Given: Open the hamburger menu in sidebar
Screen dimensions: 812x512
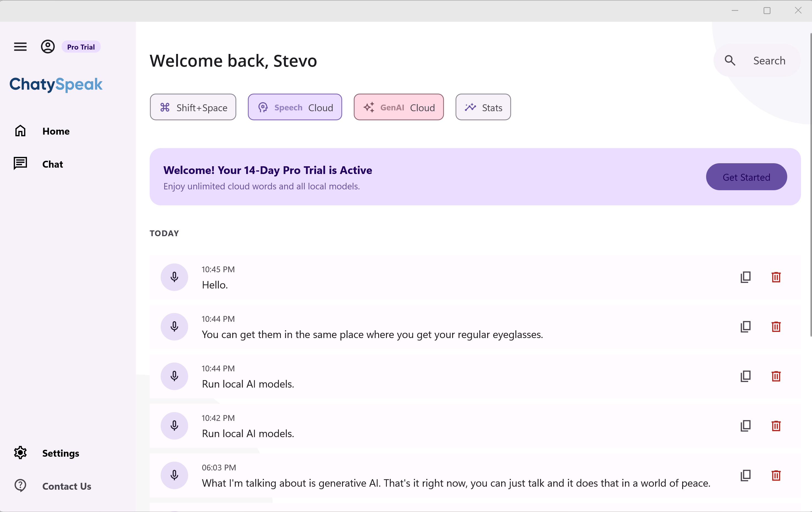Looking at the screenshot, I should pos(20,47).
